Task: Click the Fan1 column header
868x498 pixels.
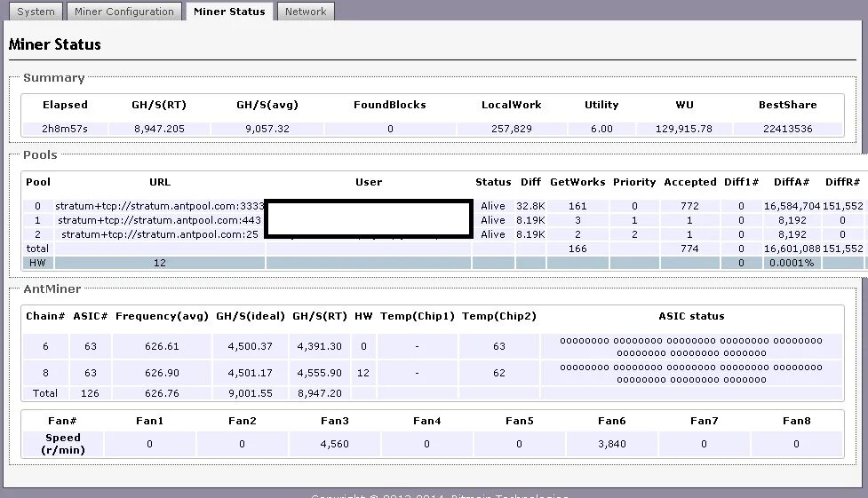Action: pyautogui.click(x=149, y=421)
